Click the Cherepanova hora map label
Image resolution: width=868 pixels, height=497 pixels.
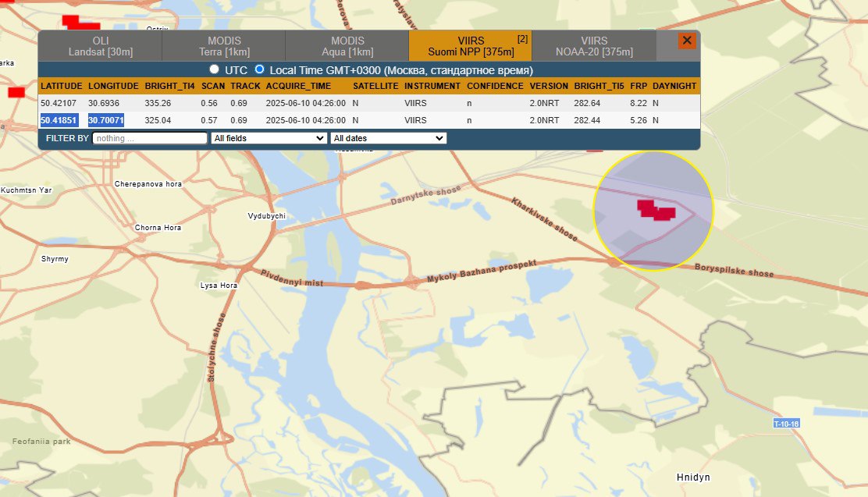(148, 184)
